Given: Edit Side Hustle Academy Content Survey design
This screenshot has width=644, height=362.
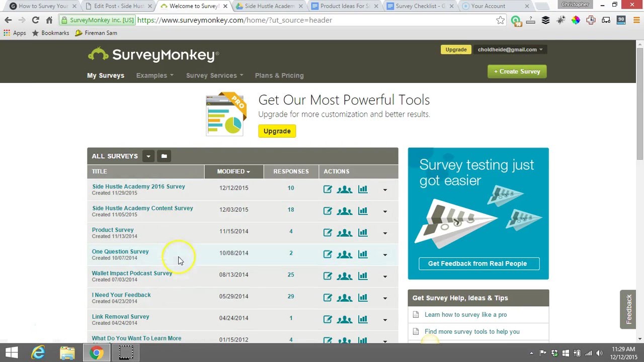Looking at the screenshot, I should 328,211.
